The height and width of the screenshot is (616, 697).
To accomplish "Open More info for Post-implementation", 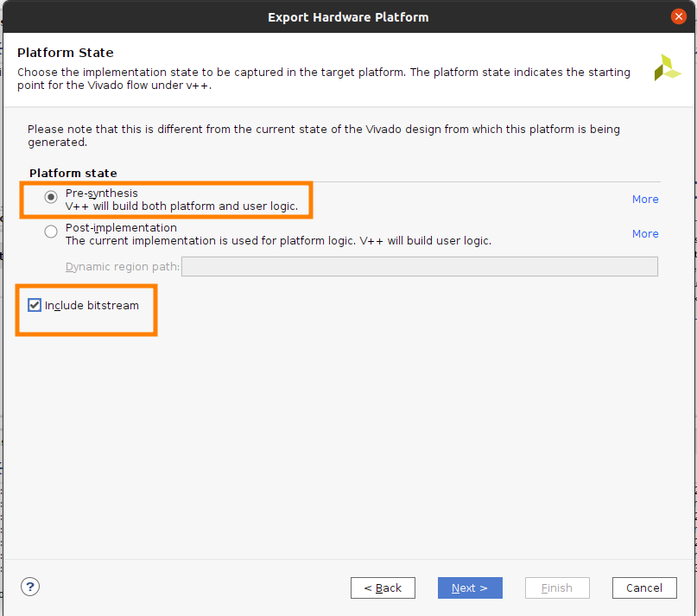I will (645, 234).
